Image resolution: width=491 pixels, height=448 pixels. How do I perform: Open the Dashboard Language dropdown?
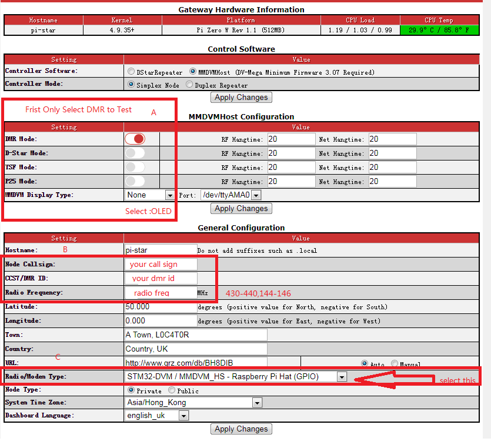coord(156,416)
